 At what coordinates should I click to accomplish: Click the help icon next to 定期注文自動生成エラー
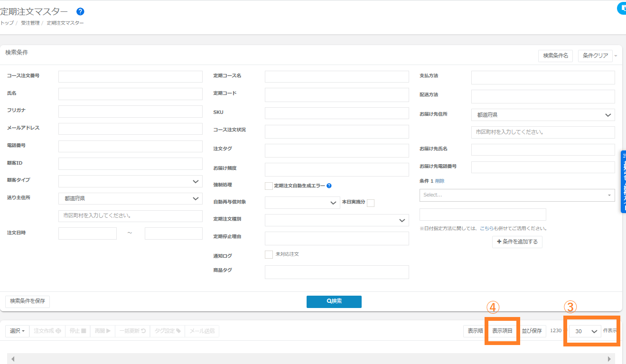[329, 186]
